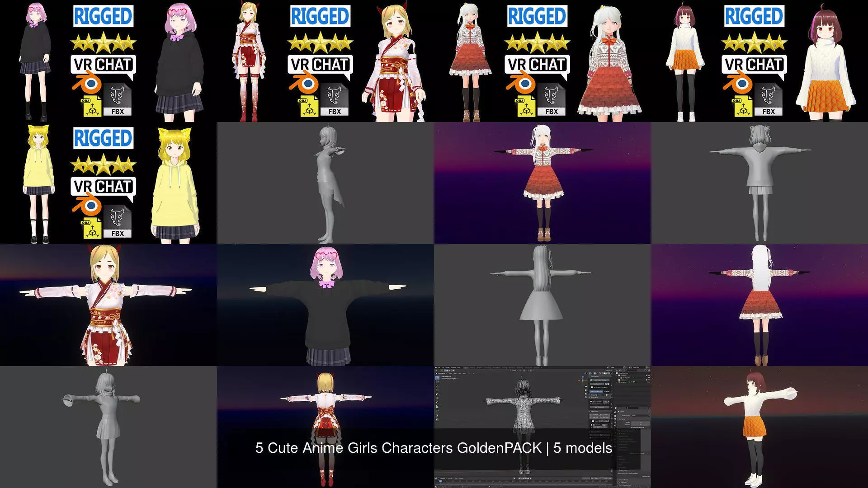The width and height of the screenshot is (868, 488).
Task: Select full-body cat-ear girl in yellow hoodie
Action: coord(39,184)
